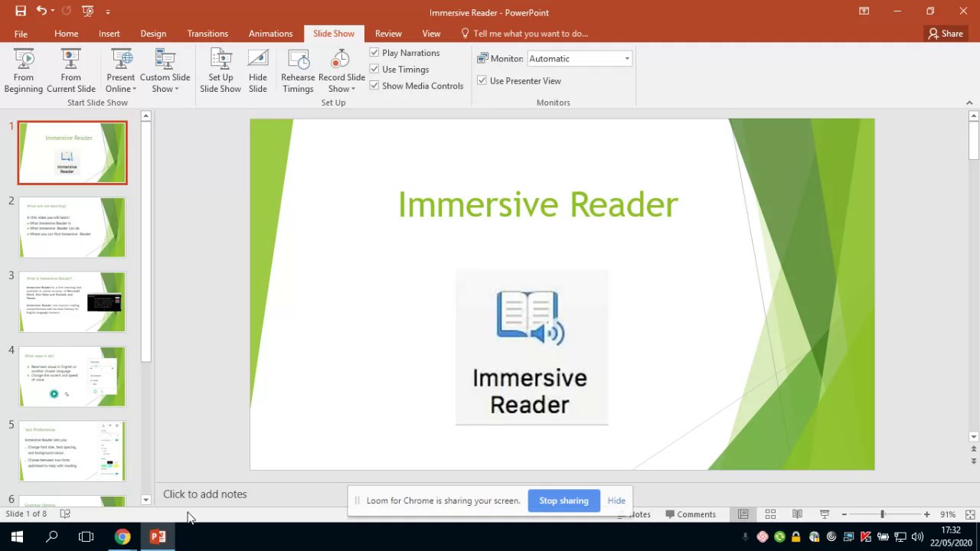Viewport: 980px width, 551px height.
Task: Select slide 5 thumbnail
Action: pos(72,452)
